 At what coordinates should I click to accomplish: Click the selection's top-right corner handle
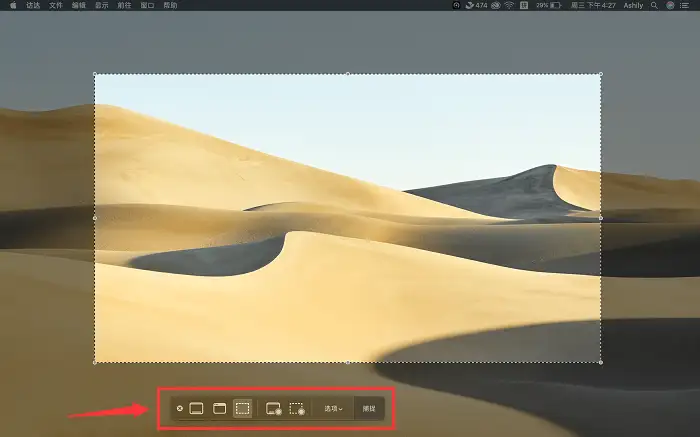pyautogui.click(x=600, y=74)
